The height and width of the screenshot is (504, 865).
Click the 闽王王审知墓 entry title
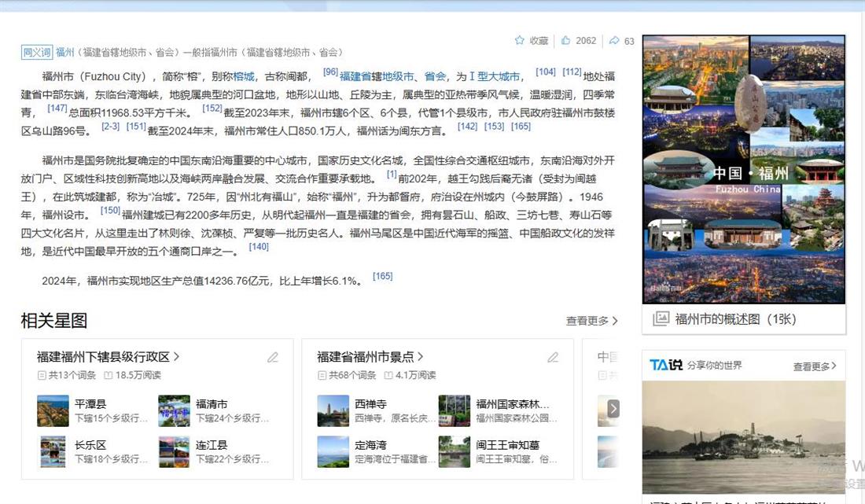(507, 444)
